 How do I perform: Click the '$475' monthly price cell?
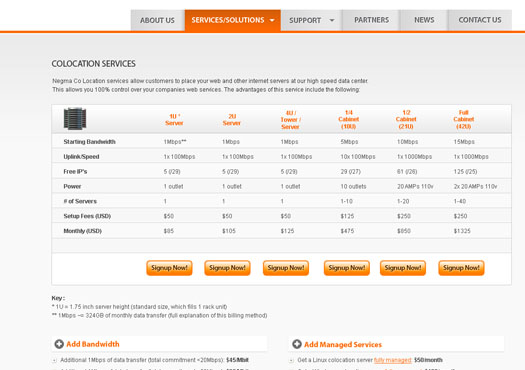tap(347, 231)
